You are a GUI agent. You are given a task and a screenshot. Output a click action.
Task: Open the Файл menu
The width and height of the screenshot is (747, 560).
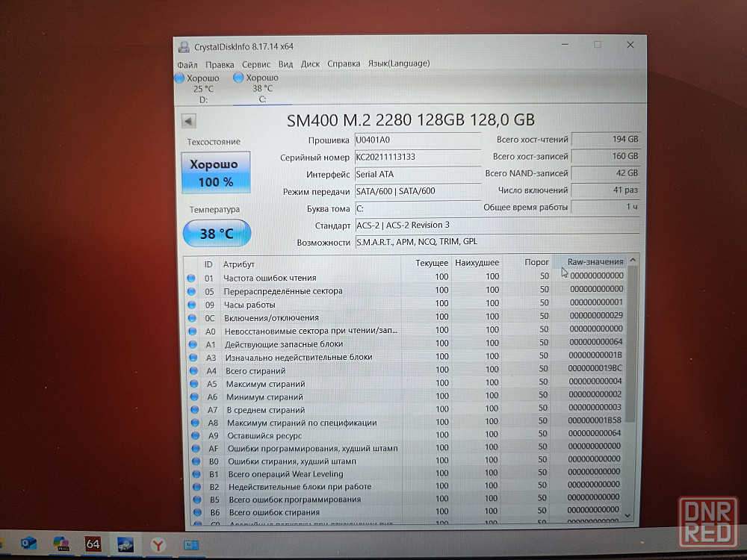coord(187,64)
